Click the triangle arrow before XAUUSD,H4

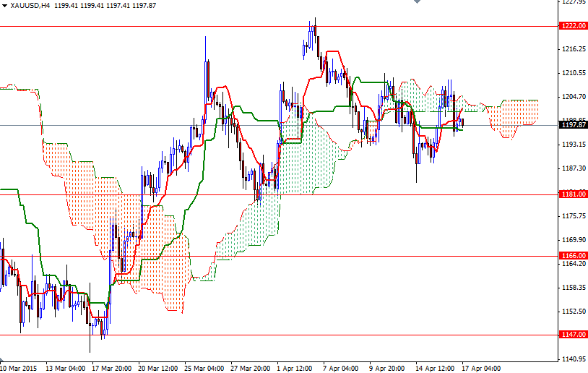pos(4,6)
